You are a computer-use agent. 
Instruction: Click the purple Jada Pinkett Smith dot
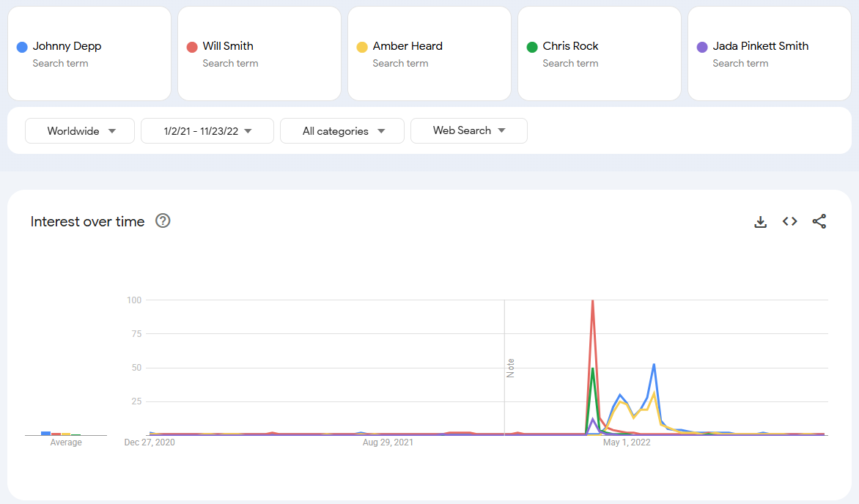pos(701,46)
